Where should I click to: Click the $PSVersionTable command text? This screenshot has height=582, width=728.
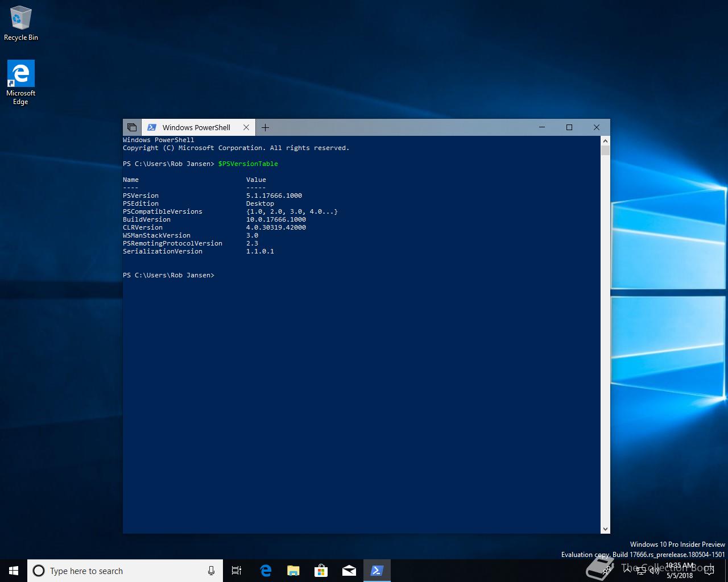point(248,164)
